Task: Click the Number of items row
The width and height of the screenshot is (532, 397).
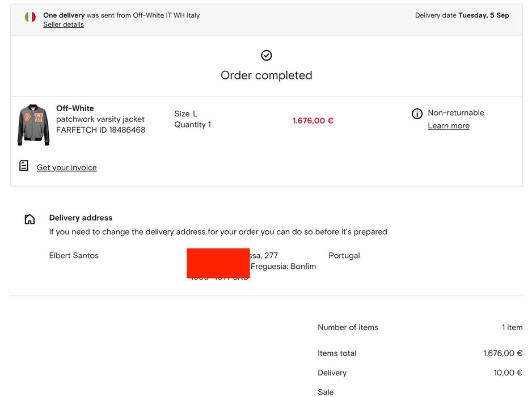Action: [x=420, y=327]
